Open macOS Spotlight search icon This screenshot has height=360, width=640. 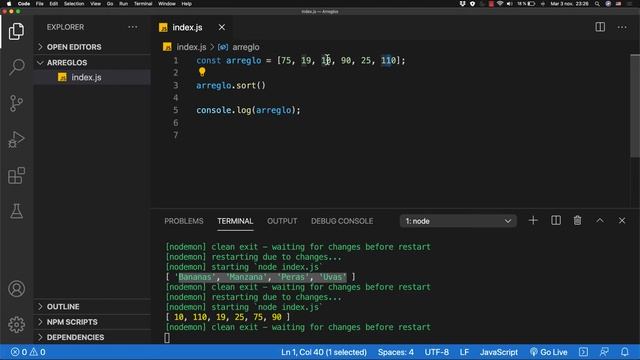click(x=597, y=4)
